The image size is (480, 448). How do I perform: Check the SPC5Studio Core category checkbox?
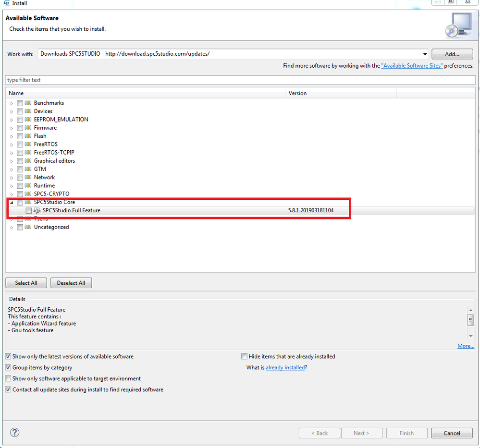coord(20,202)
